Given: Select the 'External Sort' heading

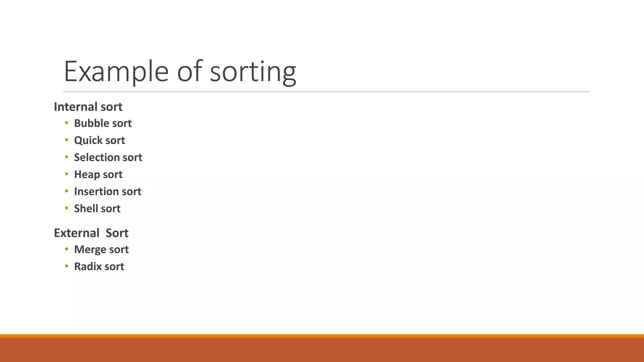Looking at the screenshot, I should pos(91,233).
